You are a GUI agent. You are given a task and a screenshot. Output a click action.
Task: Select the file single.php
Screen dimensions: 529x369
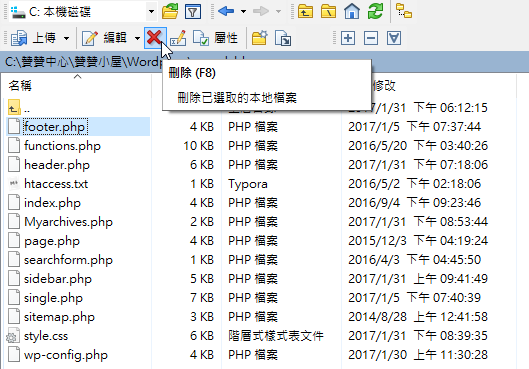click(53, 298)
